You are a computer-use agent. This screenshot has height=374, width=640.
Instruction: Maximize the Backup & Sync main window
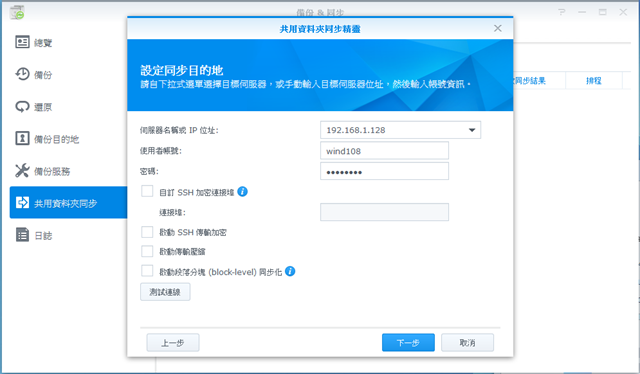[x=602, y=12]
